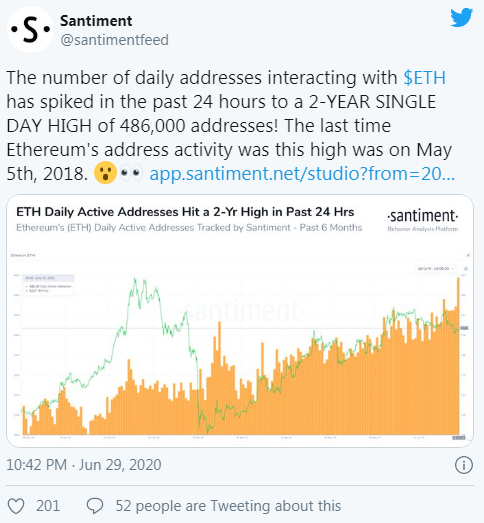Open the app.santiment.net studio link
Screen dimensions: 484x523
click(x=302, y=174)
